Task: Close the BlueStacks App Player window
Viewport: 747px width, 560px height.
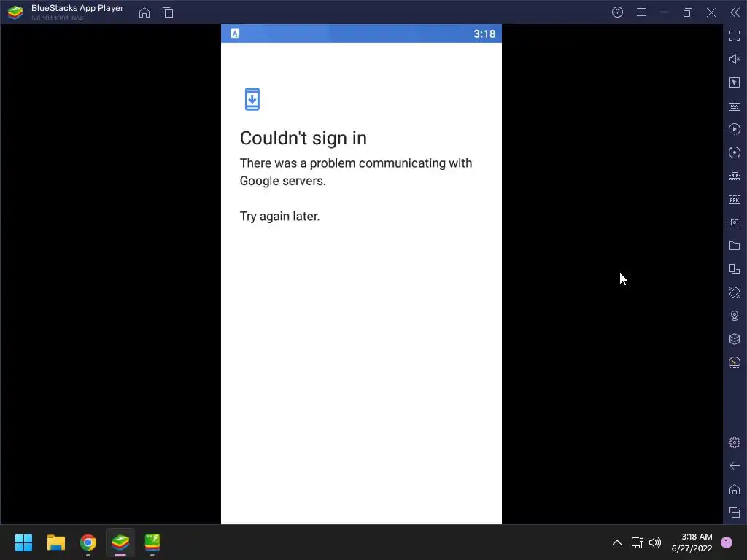Action: click(711, 12)
